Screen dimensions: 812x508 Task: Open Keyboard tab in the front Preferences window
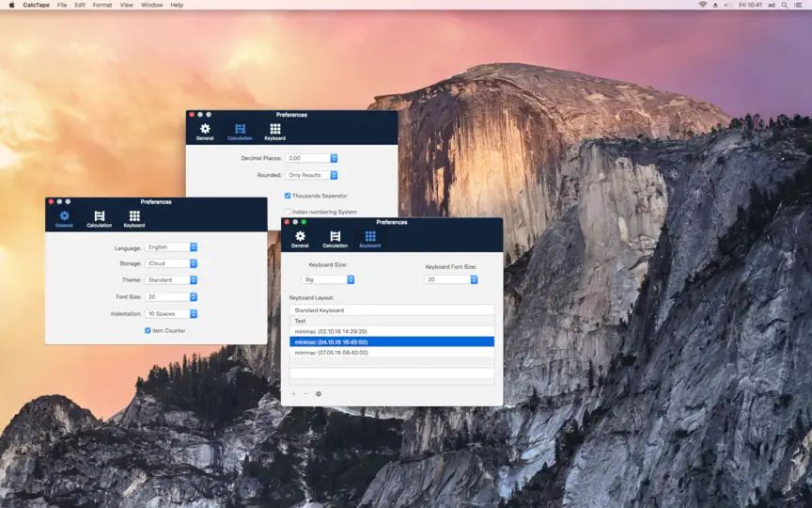point(369,240)
